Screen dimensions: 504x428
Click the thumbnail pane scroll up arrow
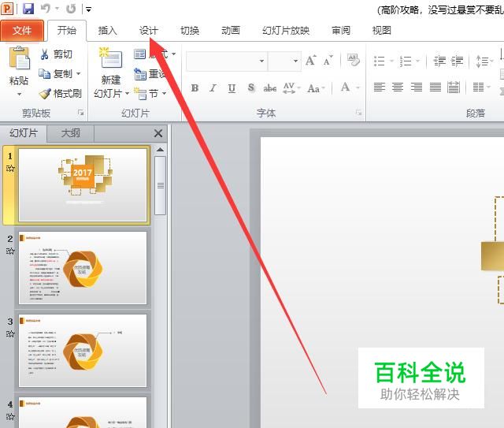tap(160, 150)
